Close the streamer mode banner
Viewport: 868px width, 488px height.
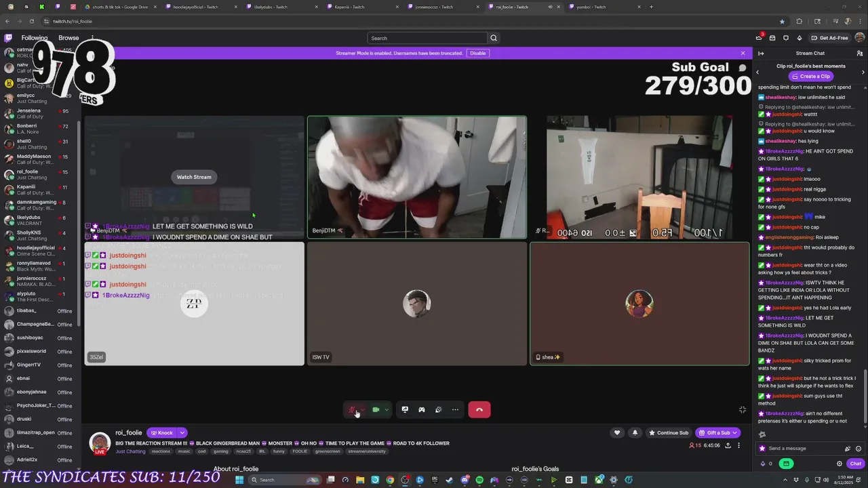[743, 53]
